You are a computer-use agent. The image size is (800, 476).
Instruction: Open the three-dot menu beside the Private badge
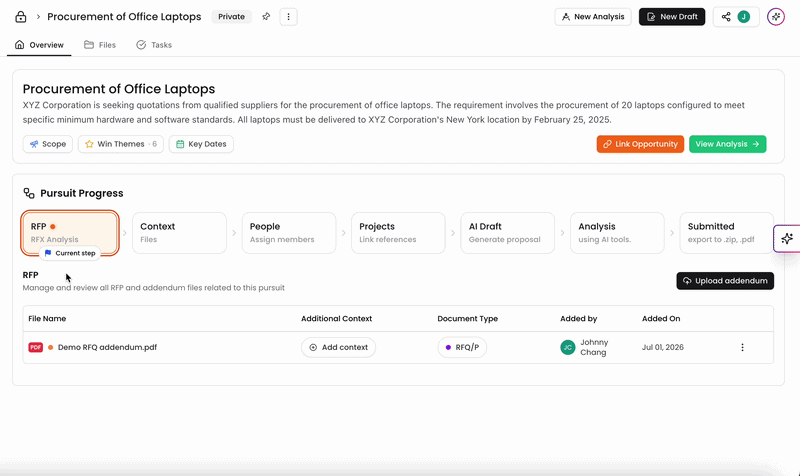pyautogui.click(x=288, y=17)
